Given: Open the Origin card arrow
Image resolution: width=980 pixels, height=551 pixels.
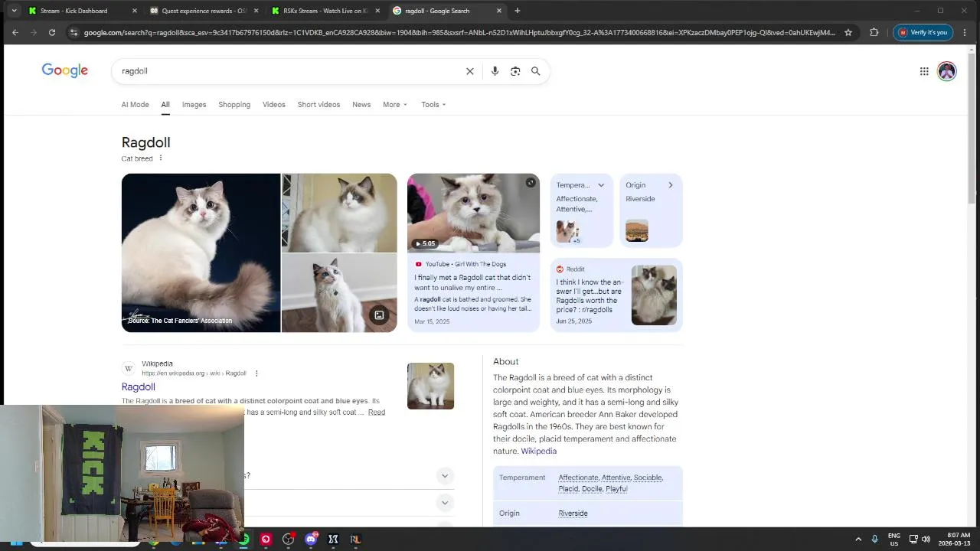Looking at the screenshot, I should [x=670, y=185].
